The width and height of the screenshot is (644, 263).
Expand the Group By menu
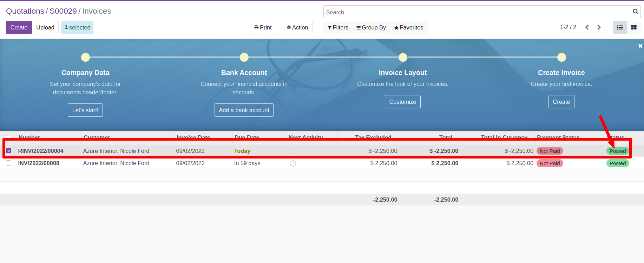(x=371, y=27)
